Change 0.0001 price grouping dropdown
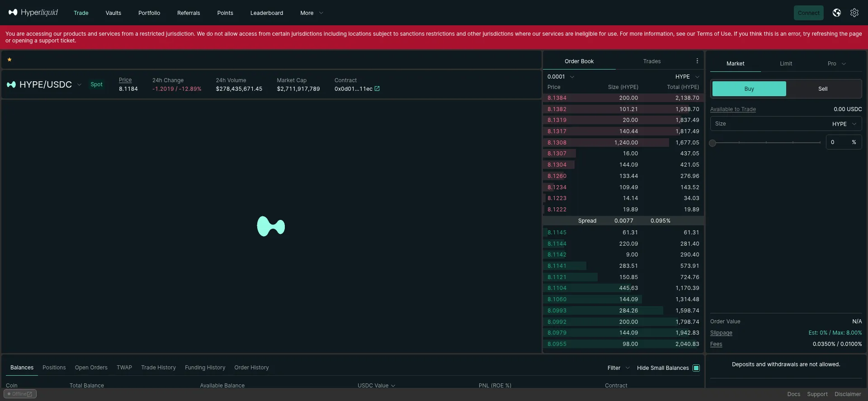The width and height of the screenshot is (868, 401). click(561, 77)
